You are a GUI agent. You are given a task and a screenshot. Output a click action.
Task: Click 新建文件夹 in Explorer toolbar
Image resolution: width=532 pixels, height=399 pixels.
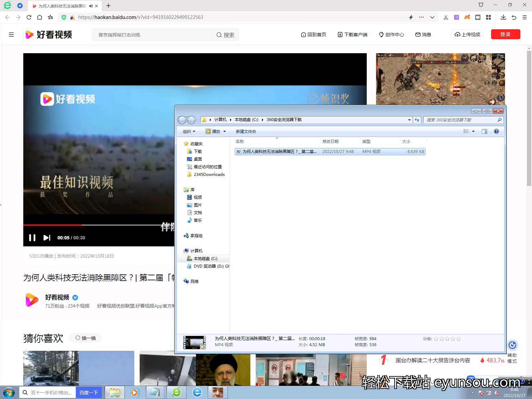point(246,132)
